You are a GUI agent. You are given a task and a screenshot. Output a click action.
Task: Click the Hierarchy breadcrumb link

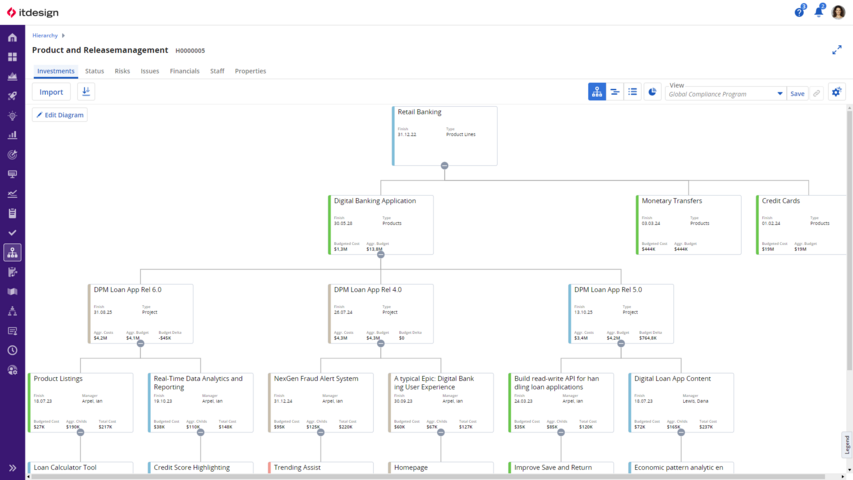click(x=45, y=35)
